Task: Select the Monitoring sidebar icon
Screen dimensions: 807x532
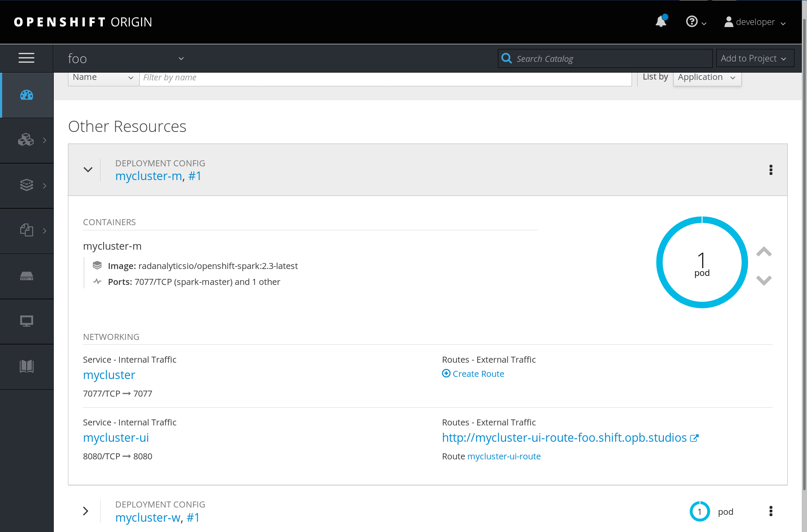Action: tap(26, 321)
